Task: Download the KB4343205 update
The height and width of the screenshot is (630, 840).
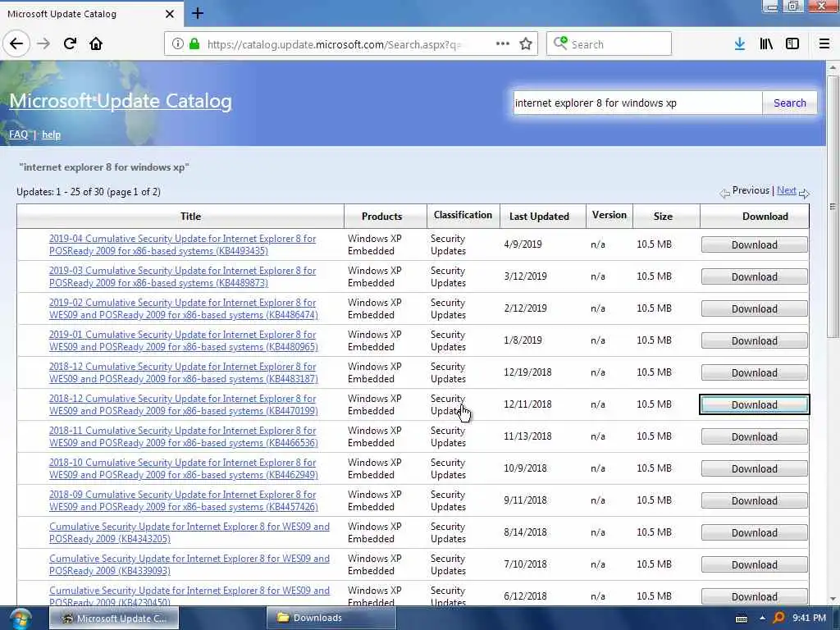Action: coord(755,533)
